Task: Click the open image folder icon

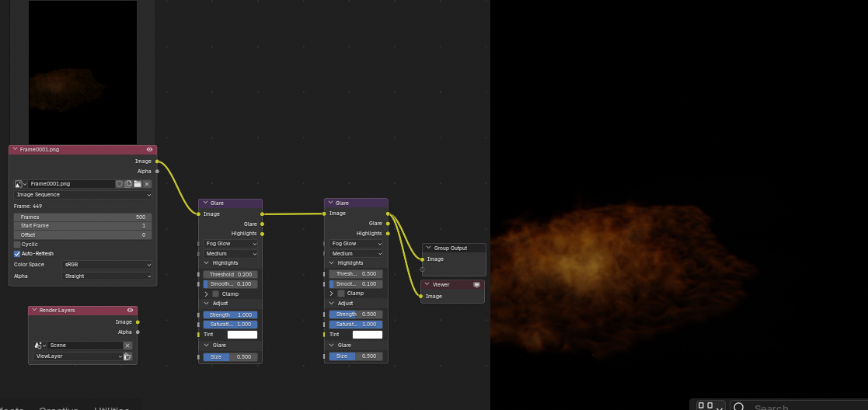Action: pos(138,184)
